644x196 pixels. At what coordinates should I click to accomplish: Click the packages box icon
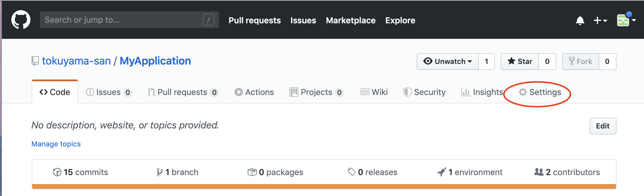pyautogui.click(x=252, y=172)
